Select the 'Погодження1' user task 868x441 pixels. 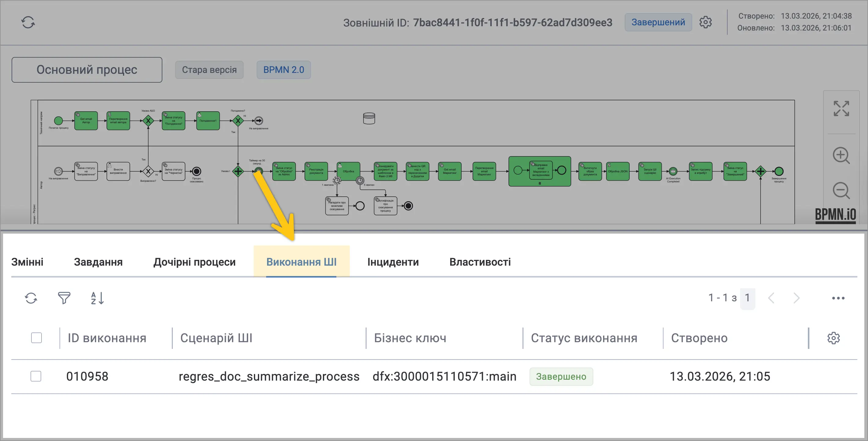pos(208,120)
